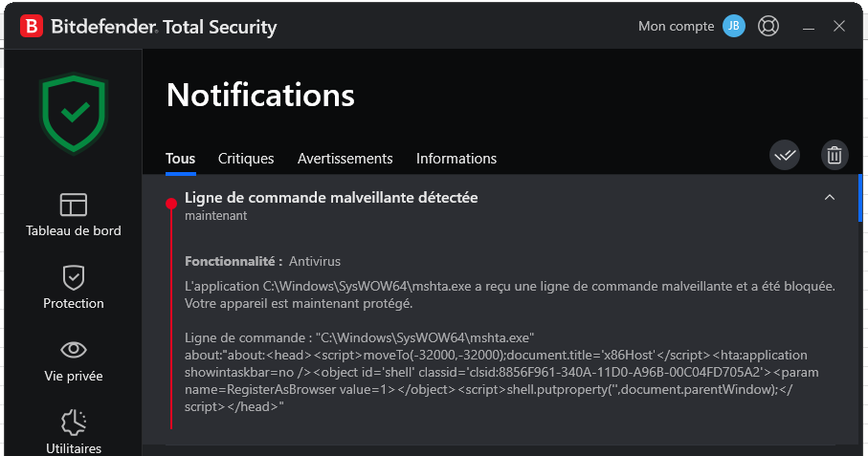Switch to the Critiques tab
868x456 pixels.
coord(246,159)
